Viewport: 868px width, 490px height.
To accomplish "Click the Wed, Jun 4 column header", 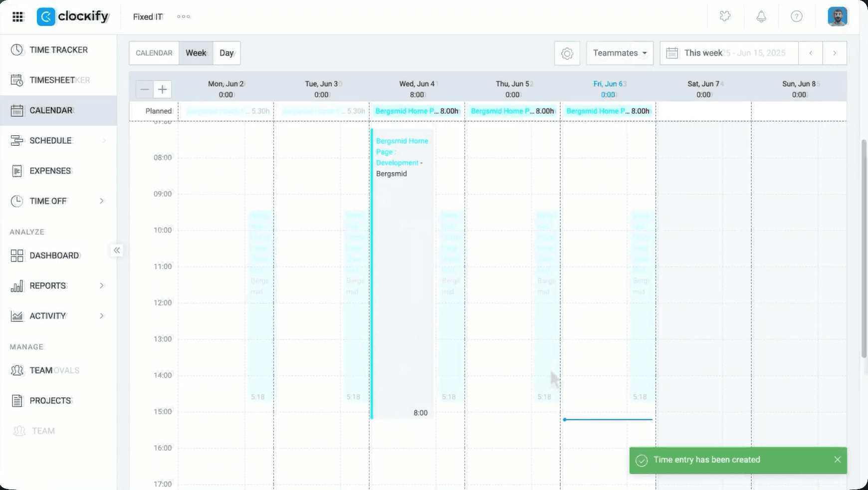I will pos(417,89).
